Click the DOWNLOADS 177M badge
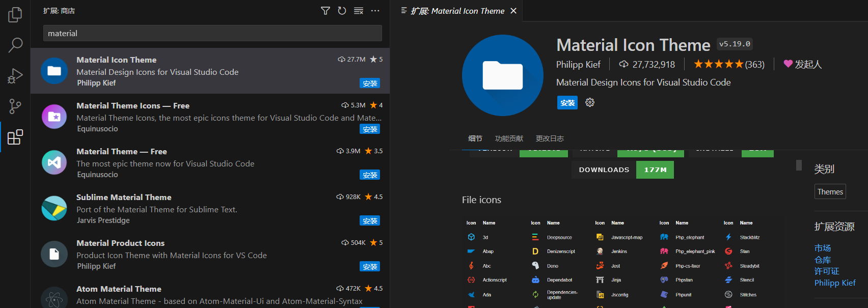Image resolution: width=868 pixels, height=308 pixels. [622, 170]
